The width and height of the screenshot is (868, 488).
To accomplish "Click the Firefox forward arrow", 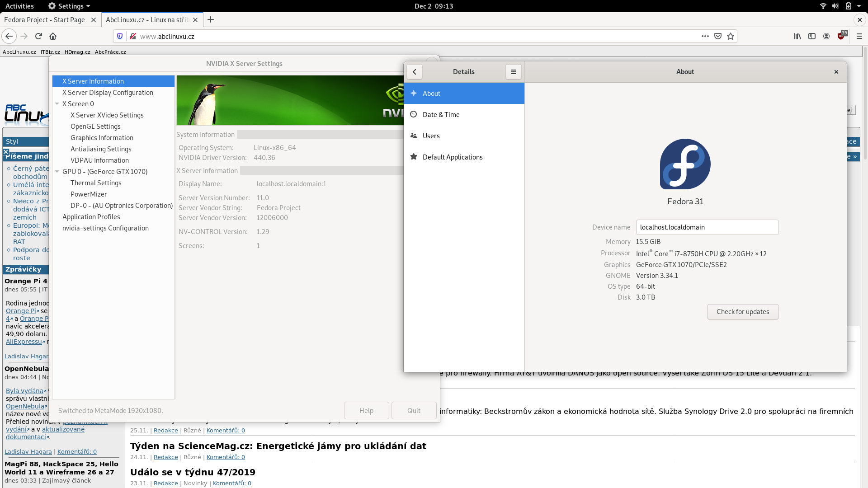I will [24, 36].
